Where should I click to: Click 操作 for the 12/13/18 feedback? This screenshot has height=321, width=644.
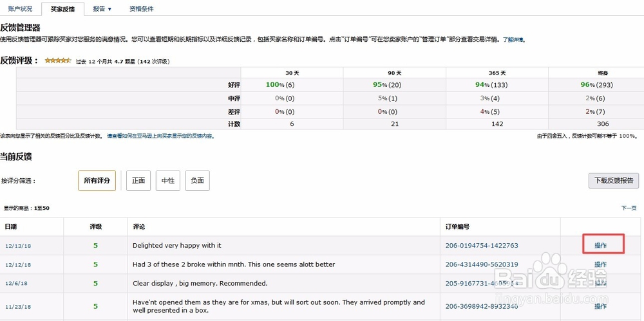tap(600, 246)
